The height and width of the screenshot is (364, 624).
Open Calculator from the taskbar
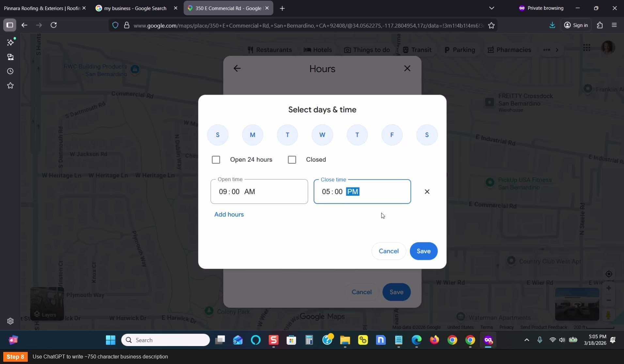tap(309, 340)
